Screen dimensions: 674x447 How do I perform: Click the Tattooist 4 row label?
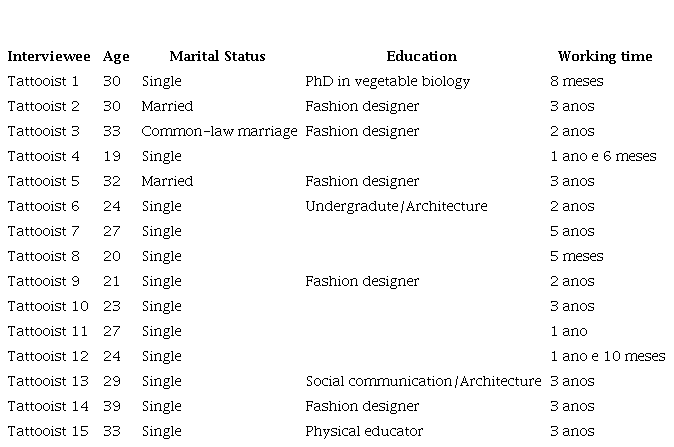(x=43, y=156)
